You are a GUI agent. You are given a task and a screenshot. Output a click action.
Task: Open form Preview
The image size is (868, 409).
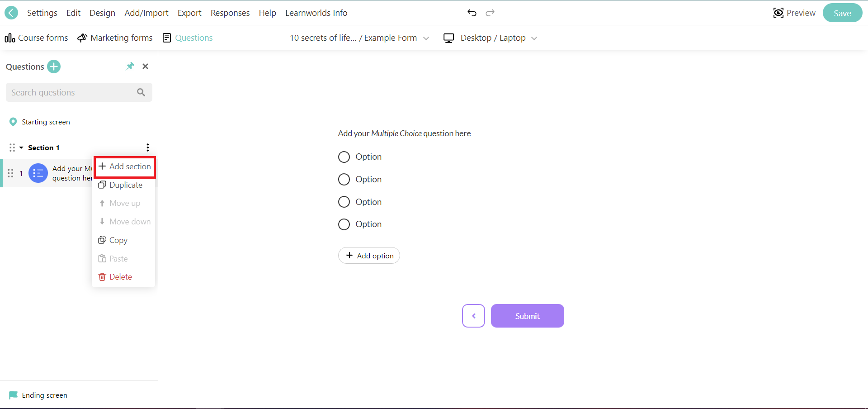coord(795,13)
